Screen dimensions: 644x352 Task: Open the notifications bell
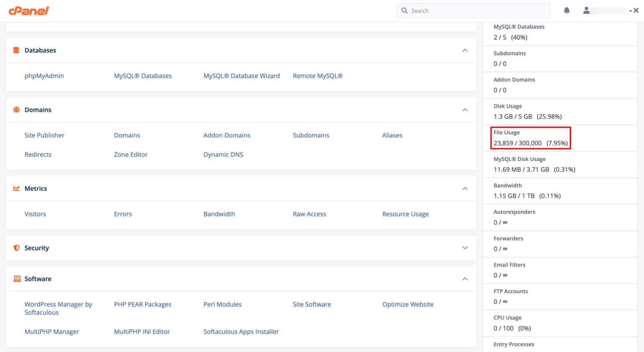566,10
